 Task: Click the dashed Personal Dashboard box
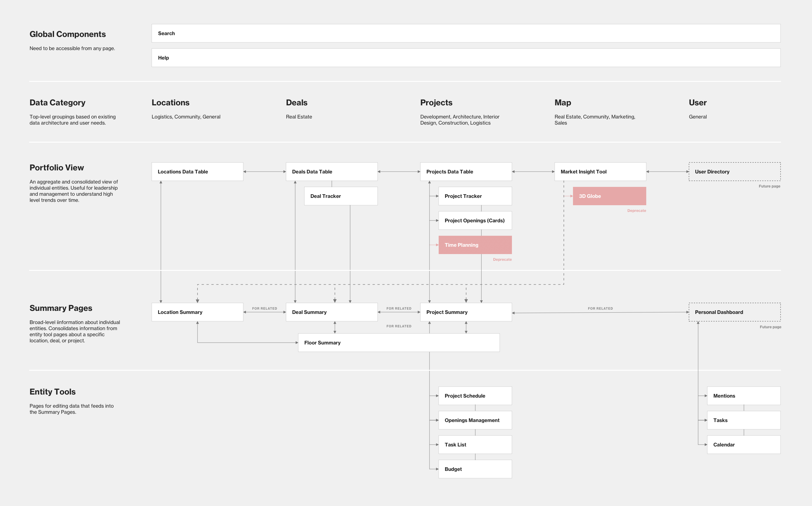tap(734, 312)
